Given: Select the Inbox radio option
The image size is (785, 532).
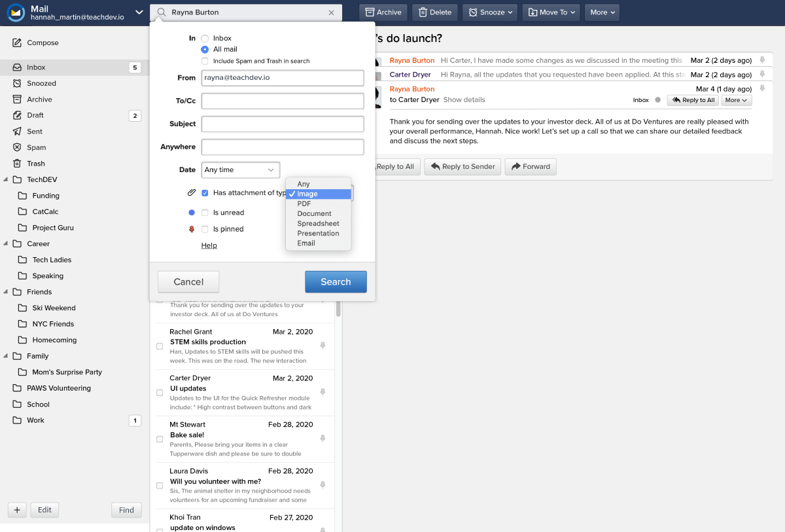Looking at the screenshot, I should (205, 39).
